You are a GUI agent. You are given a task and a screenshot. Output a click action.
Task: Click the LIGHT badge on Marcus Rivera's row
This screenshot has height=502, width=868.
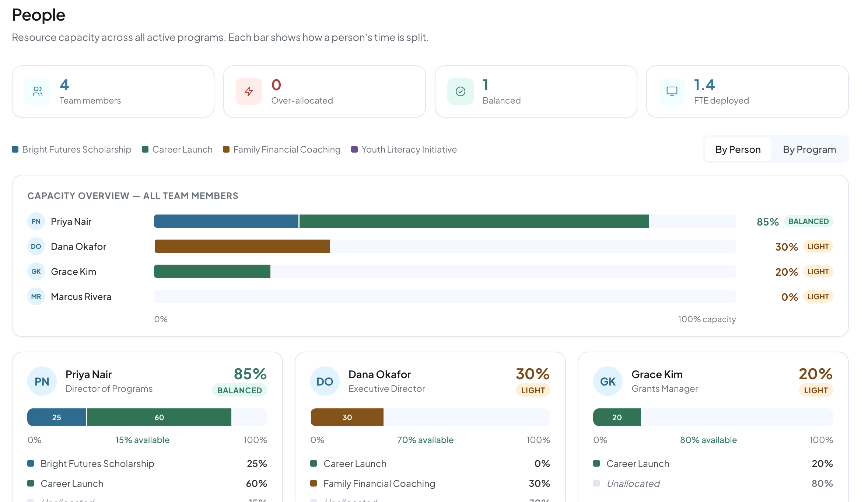click(818, 296)
